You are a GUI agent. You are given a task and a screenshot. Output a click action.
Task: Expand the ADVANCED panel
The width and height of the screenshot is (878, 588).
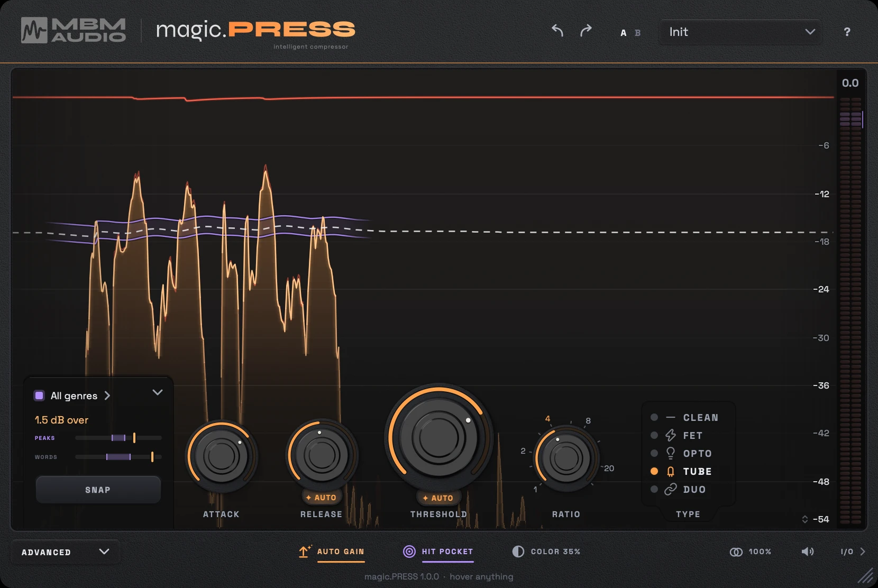65,552
